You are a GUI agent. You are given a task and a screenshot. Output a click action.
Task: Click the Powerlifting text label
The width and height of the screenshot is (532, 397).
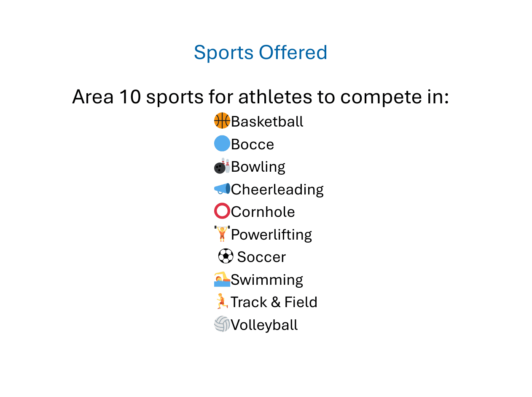pos(271,235)
